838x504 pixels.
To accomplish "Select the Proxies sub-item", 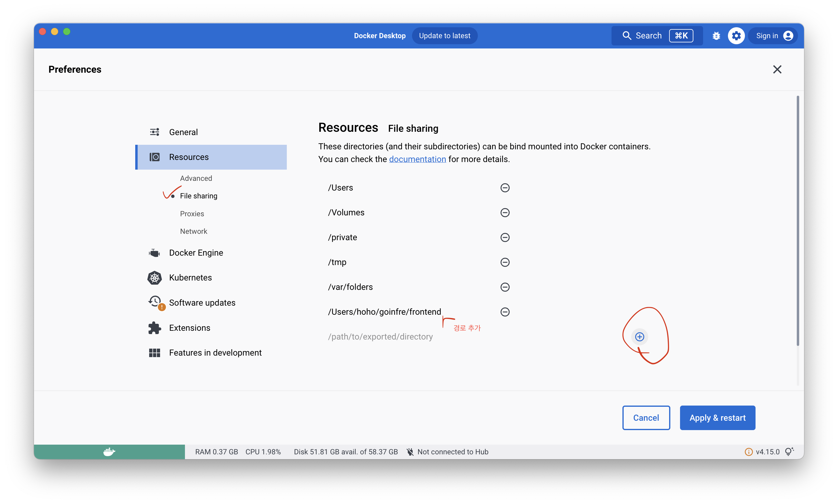I will click(x=192, y=214).
